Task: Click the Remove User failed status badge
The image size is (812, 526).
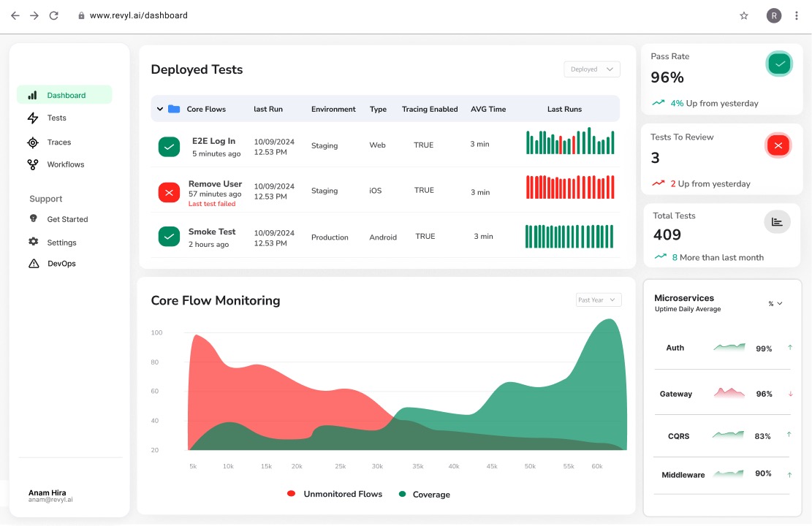Action: (169, 192)
